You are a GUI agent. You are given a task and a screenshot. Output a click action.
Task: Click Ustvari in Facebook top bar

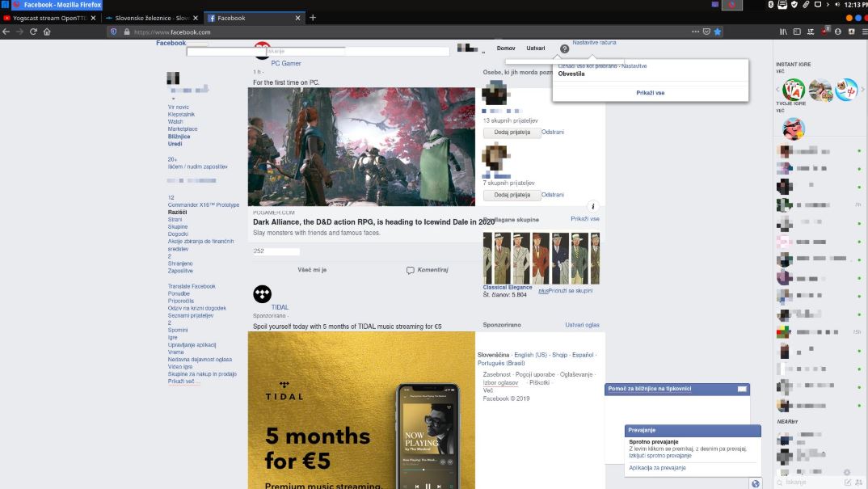[535, 48]
